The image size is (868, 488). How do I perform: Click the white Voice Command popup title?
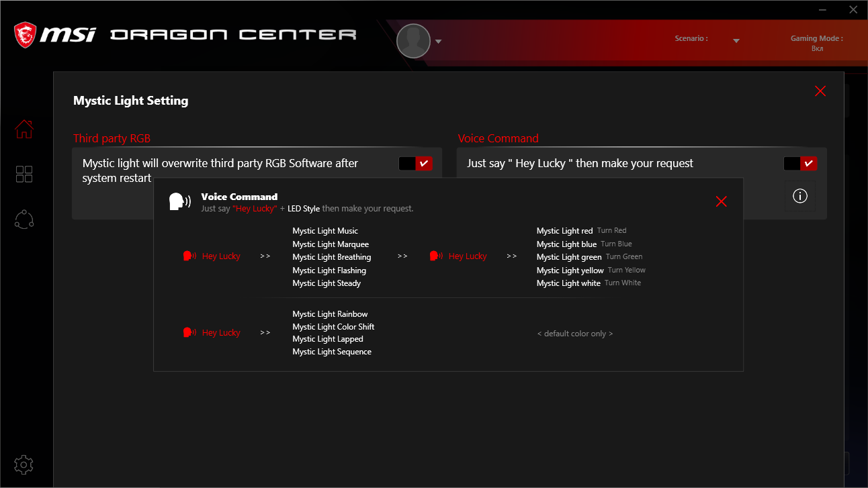coord(239,197)
